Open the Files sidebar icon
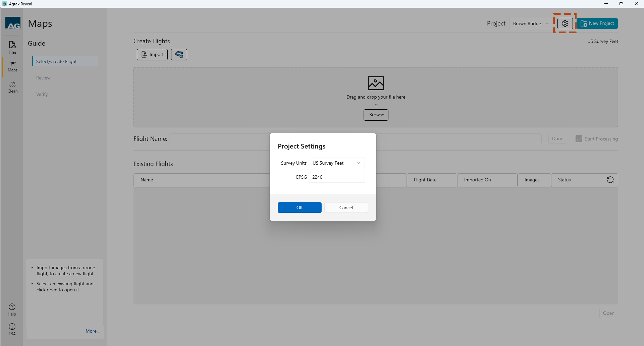 12,47
